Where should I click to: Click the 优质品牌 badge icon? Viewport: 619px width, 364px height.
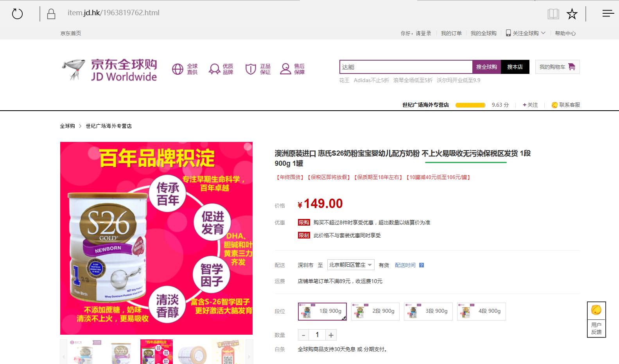tap(214, 69)
